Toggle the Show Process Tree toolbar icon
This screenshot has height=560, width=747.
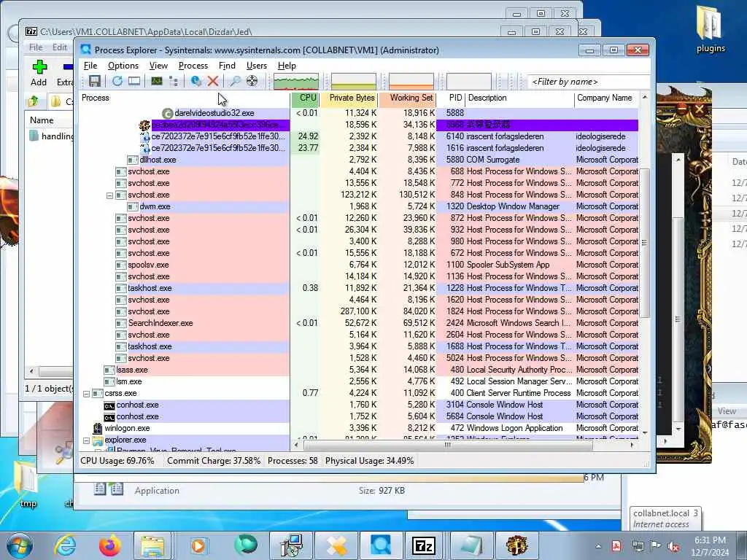(x=174, y=81)
